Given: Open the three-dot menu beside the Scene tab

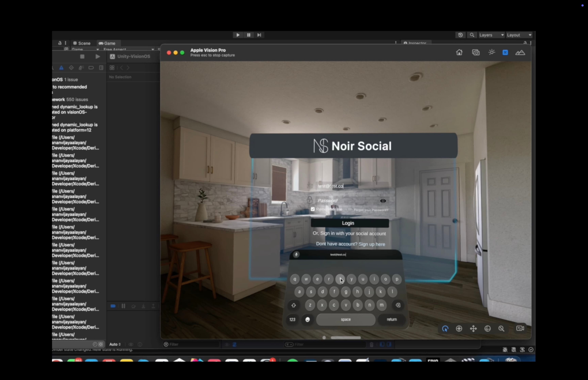Looking at the screenshot, I should (65, 43).
